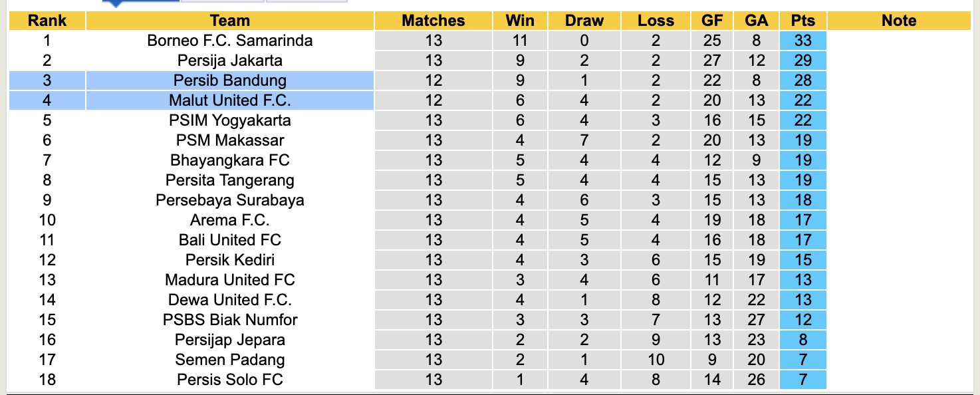The width and height of the screenshot is (980, 395).
Task: Click the Win column header
Action: [520, 21]
